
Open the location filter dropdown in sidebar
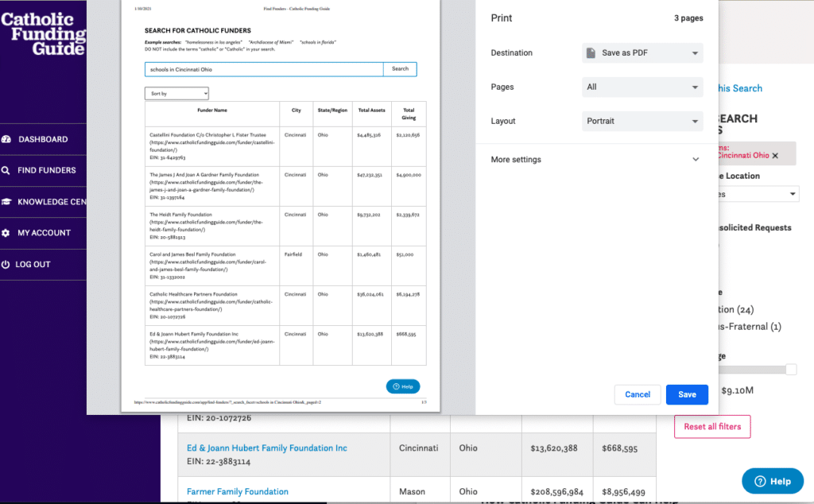pyautogui.click(x=759, y=194)
